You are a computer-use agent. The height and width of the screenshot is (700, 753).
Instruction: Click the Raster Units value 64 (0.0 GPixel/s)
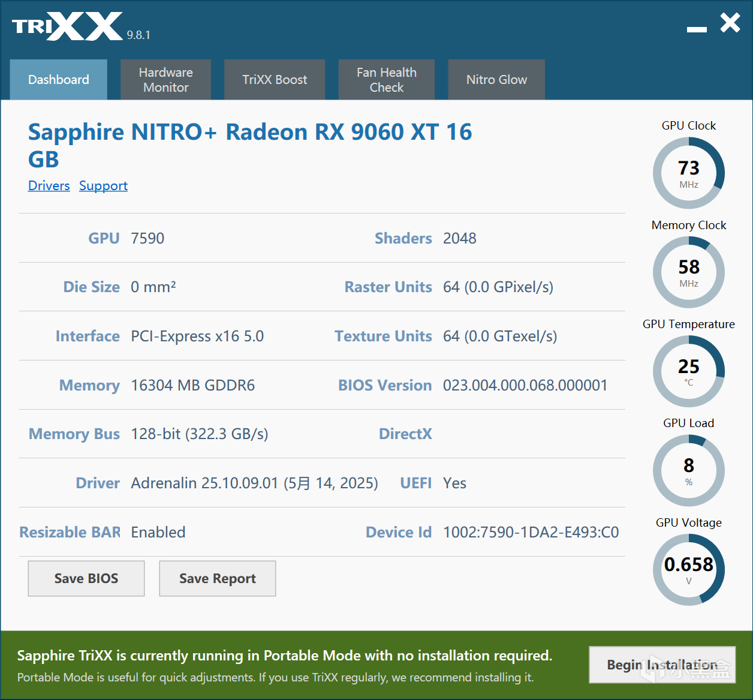[498, 287]
